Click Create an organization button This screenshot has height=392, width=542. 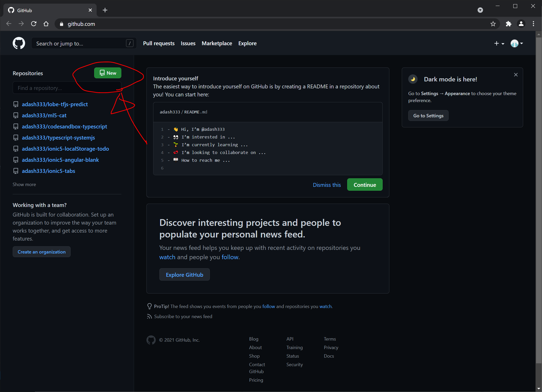[41, 252]
